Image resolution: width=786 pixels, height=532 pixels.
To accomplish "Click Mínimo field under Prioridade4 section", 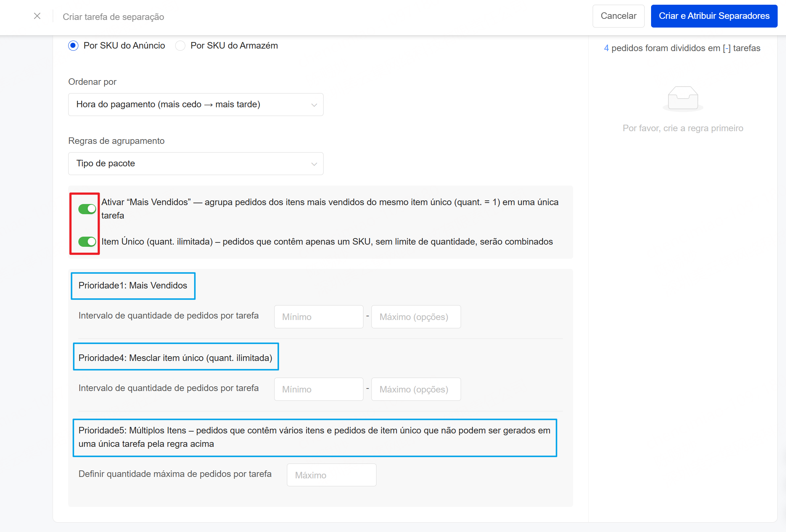I will tap(318, 389).
